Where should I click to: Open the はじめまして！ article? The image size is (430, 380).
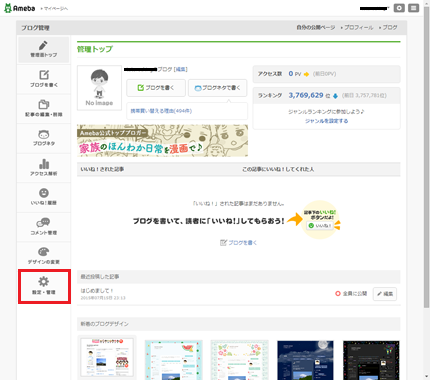(97, 291)
